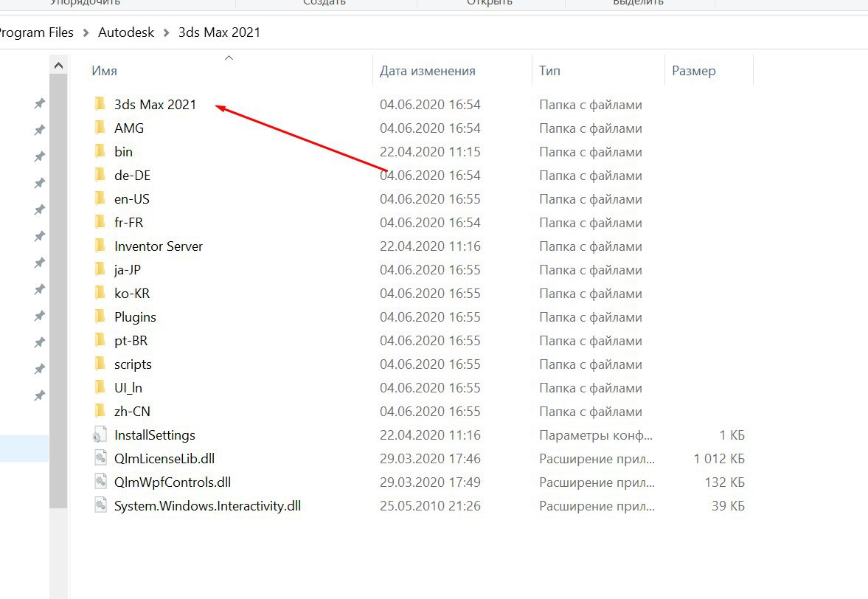Click the zh-CN folder icon
Viewport: 868px width, 599px height.
click(x=100, y=412)
